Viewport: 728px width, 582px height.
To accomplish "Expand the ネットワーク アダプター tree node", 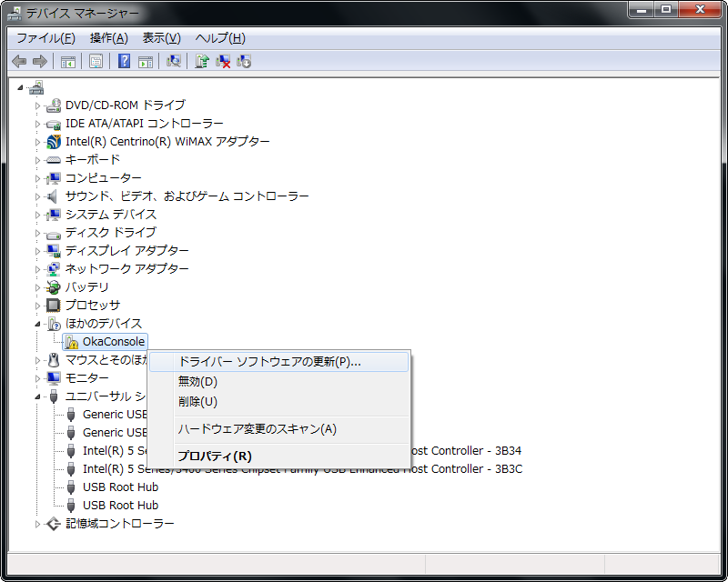I will click(x=38, y=269).
